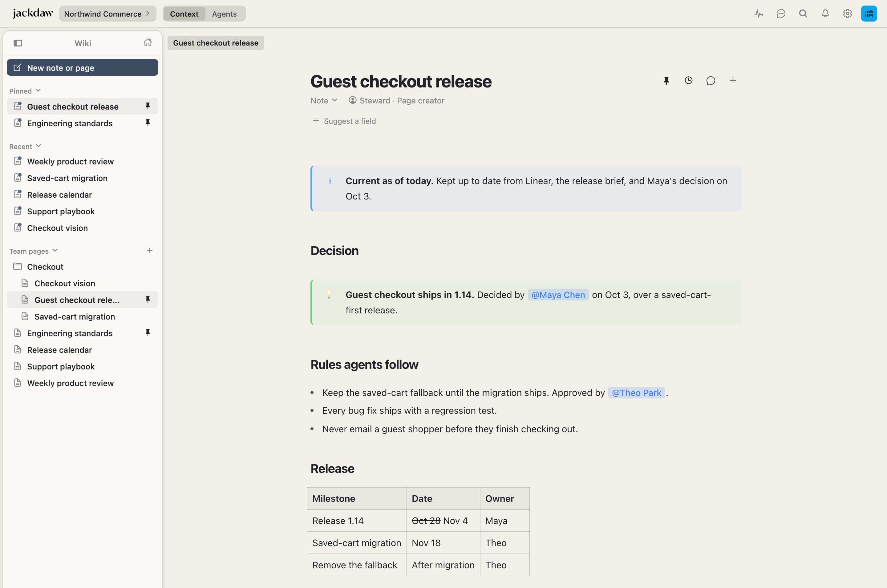Open the activity pulse icon in top bar
Screen dimensions: 887x588
759,14
